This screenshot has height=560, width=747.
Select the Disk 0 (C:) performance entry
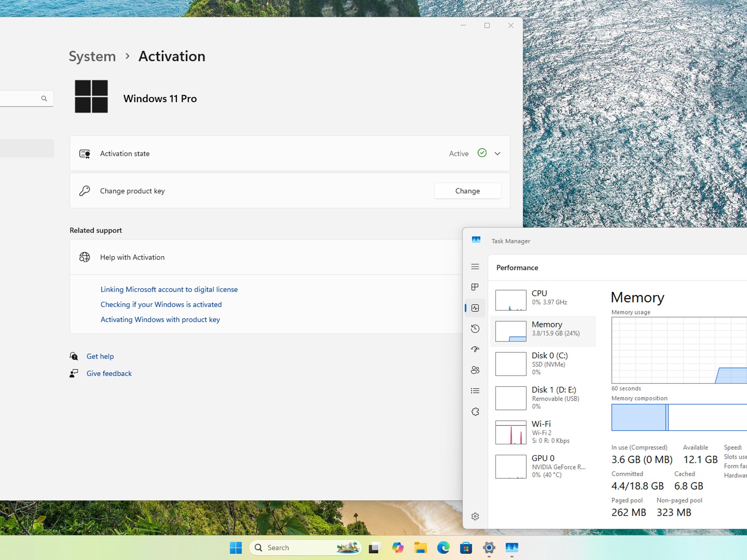[x=543, y=363]
